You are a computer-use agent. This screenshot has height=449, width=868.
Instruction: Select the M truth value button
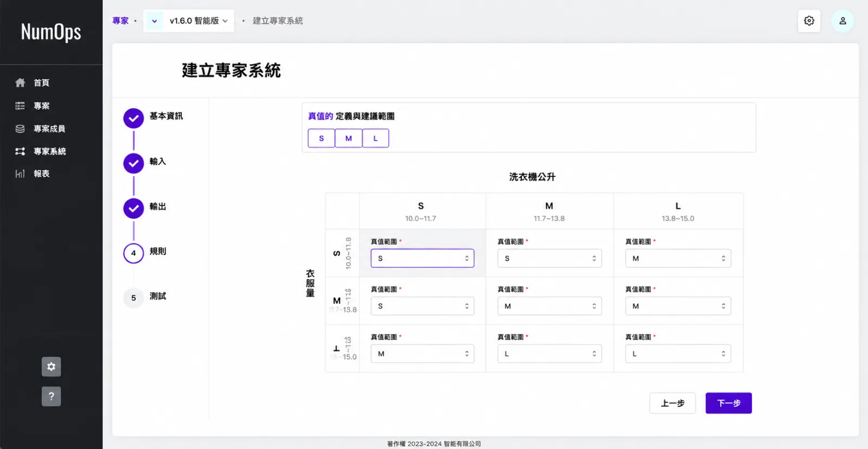click(x=348, y=138)
